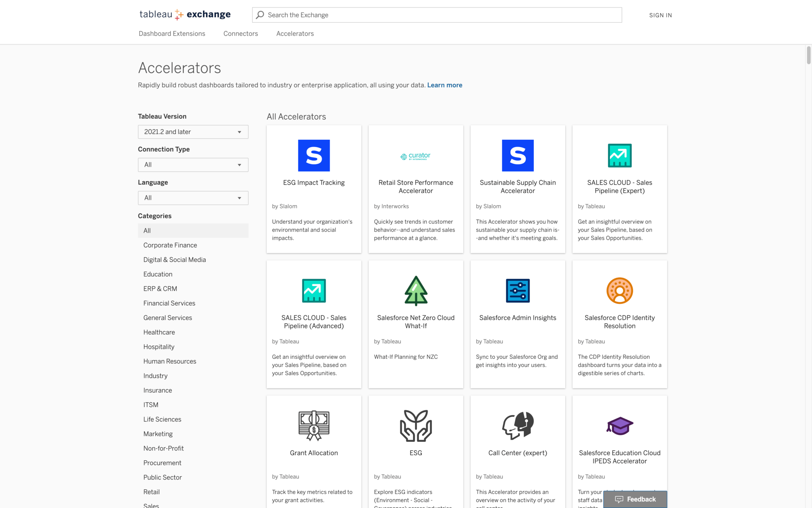Viewport: 812px width, 508px height.
Task: Open the Tableau Version dropdown
Action: coord(192,132)
